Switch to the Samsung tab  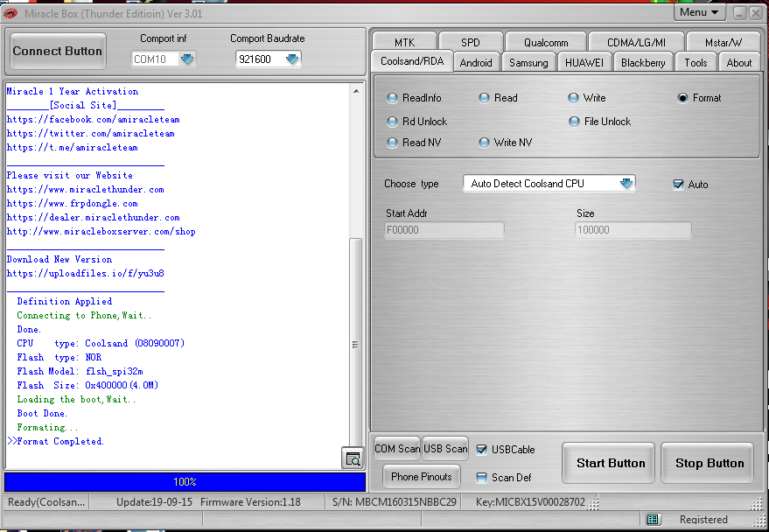coord(528,63)
